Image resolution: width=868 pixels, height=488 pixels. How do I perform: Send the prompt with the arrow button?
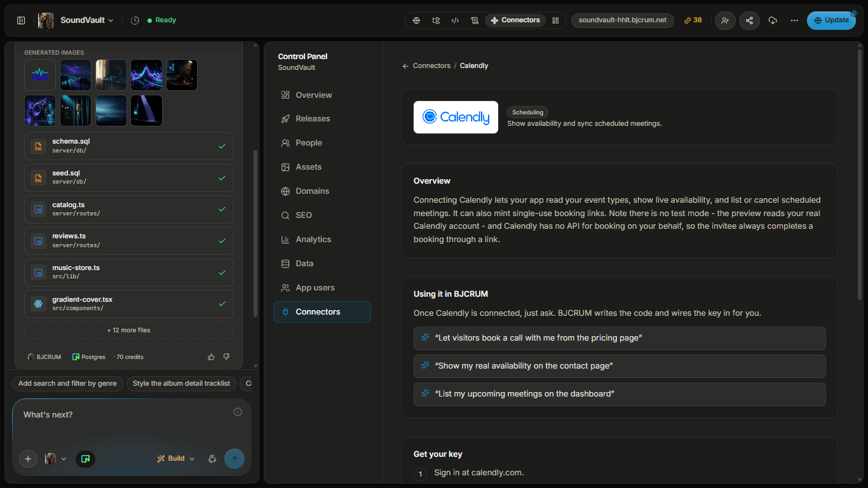(x=234, y=459)
